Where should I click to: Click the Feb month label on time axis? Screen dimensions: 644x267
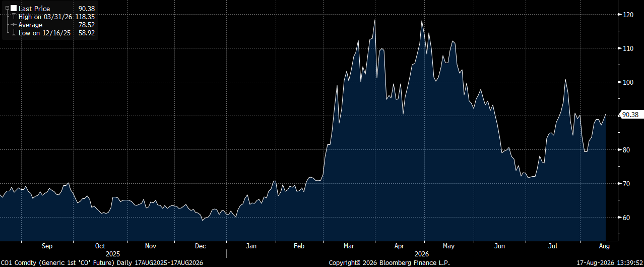click(299, 246)
